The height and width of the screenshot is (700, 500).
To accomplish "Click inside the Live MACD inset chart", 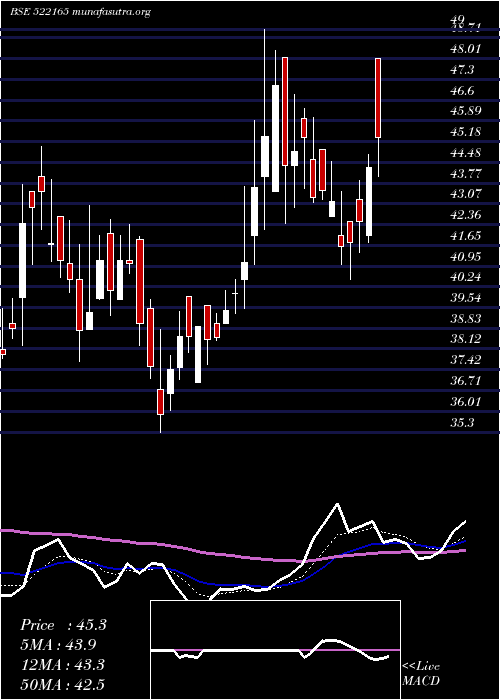I will tap(275, 650).
